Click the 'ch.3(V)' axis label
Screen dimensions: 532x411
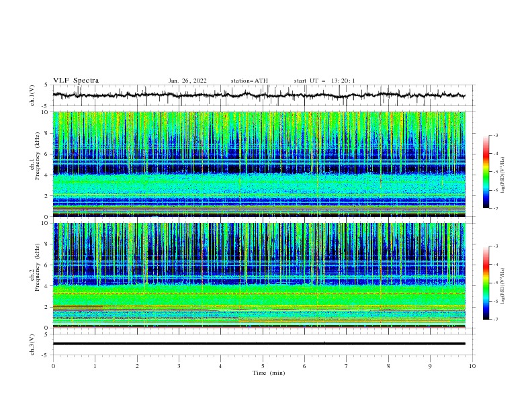pyautogui.click(x=32, y=345)
